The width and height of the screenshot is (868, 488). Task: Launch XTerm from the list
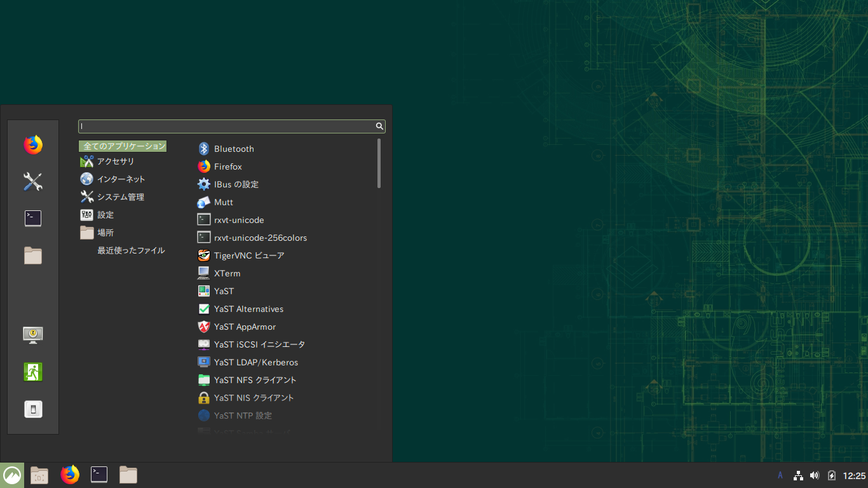click(219, 273)
